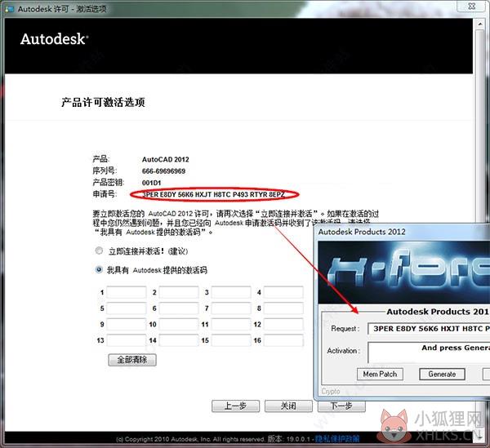Click the request code 3PER E8DY text
Viewport: 490px width, 448px height.
pos(213,194)
